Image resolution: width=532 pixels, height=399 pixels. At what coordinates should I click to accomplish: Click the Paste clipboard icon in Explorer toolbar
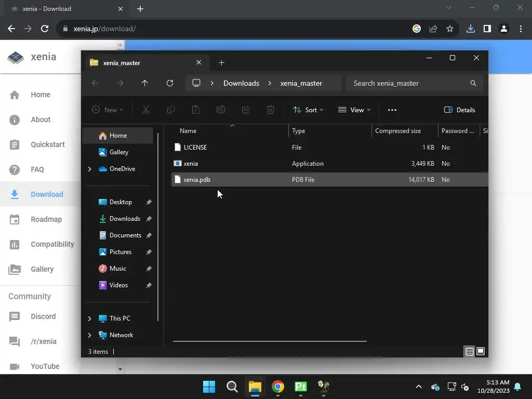pos(196,110)
